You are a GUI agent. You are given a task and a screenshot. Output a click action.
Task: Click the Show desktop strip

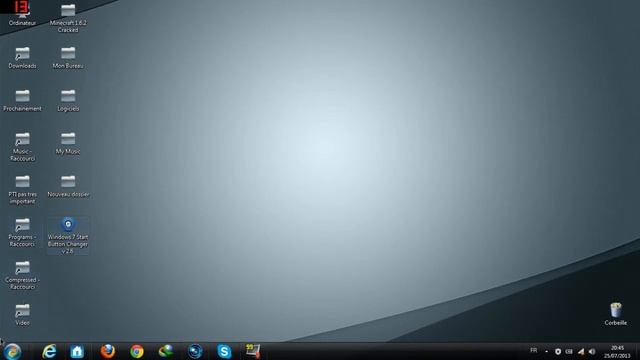click(637, 351)
